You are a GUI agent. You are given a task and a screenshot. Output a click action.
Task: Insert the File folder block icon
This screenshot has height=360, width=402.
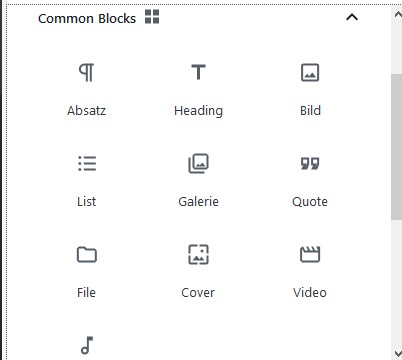87,255
